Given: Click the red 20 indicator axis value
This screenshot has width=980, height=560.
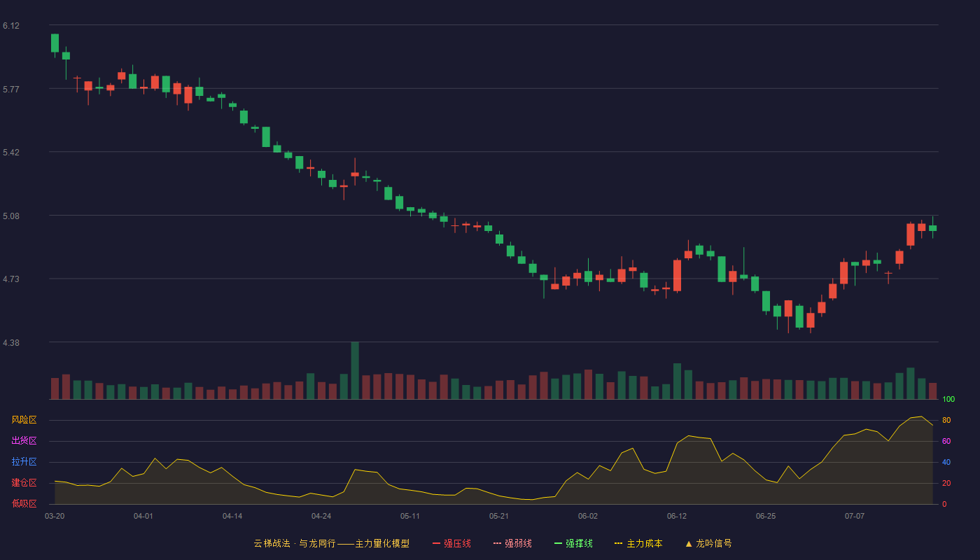Looking at the screenshot, I should click(946, 483).
